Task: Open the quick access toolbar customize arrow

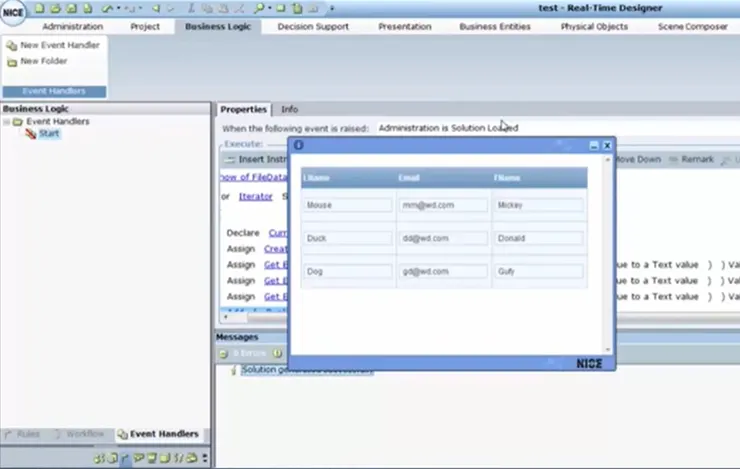Action: [x=332, y=8]
